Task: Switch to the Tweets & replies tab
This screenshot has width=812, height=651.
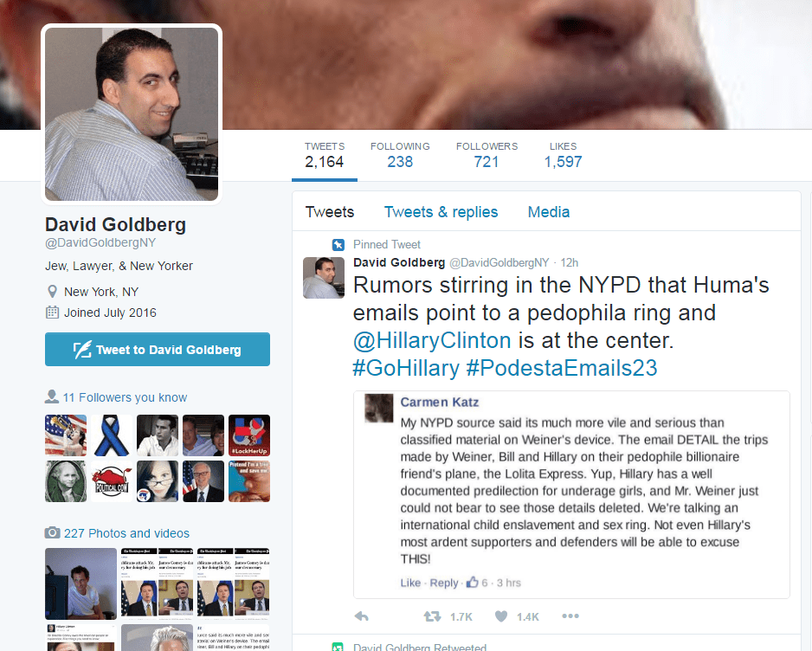Action: pos(441,212)
